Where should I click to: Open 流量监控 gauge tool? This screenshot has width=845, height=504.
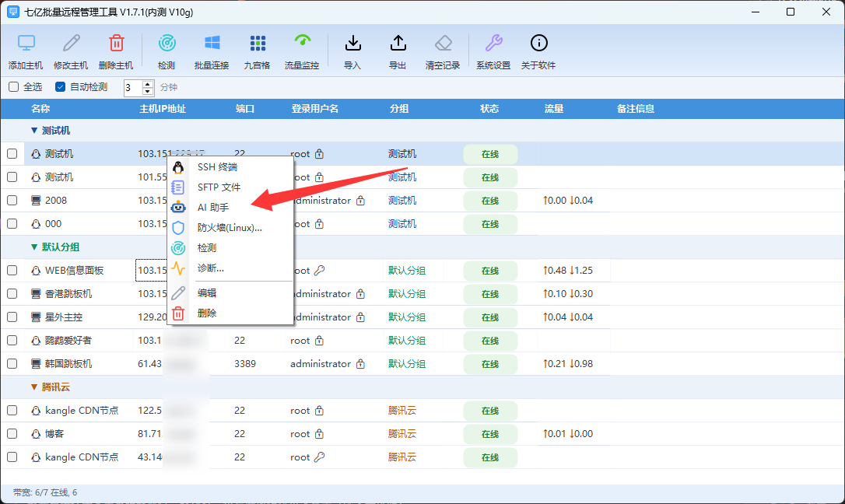(303, 41)
